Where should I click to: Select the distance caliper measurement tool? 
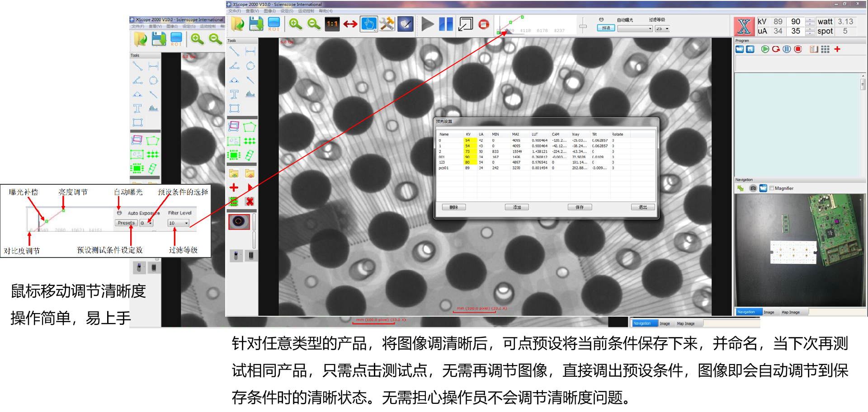(250, 51)
